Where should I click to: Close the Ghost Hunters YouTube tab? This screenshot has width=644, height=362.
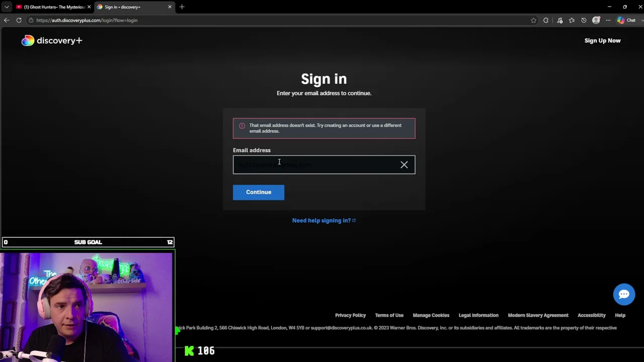[x=89, y=7]
